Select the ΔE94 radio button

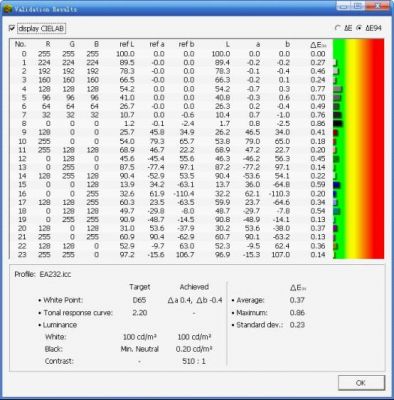[x=359, y=28]
